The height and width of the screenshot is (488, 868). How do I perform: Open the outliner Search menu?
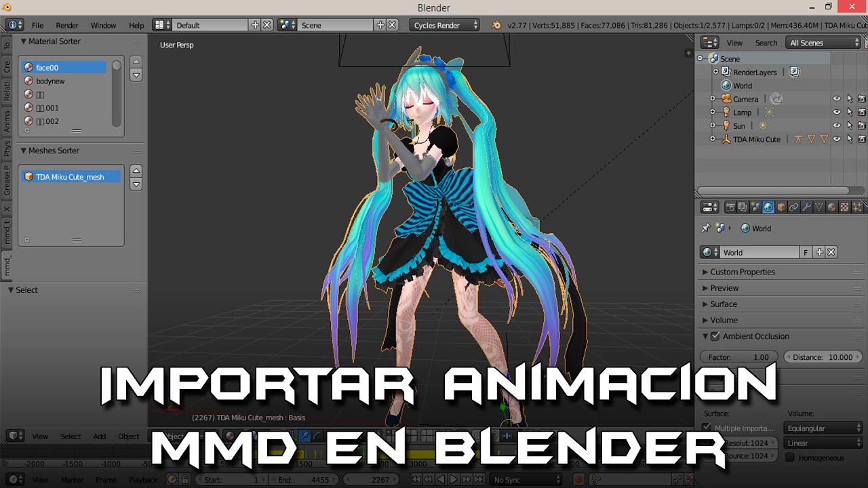coord(766,43)
